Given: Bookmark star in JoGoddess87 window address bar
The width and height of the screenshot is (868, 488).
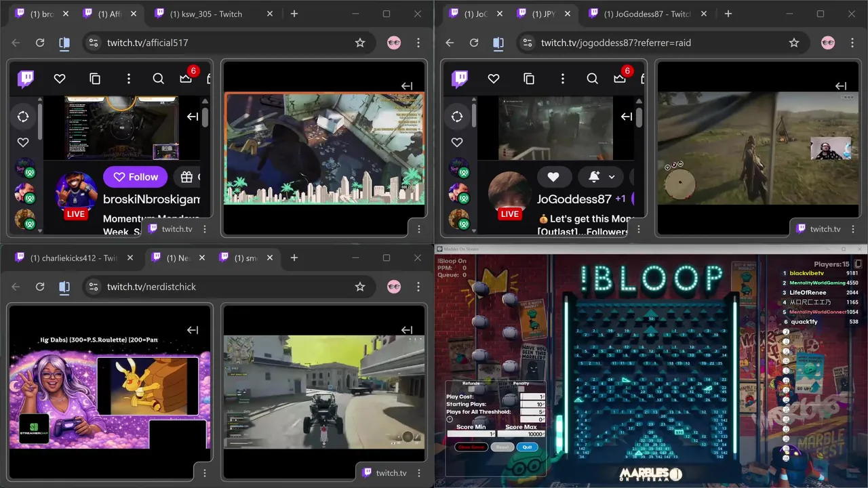Looking at the screenshot, I should (794, 43).
